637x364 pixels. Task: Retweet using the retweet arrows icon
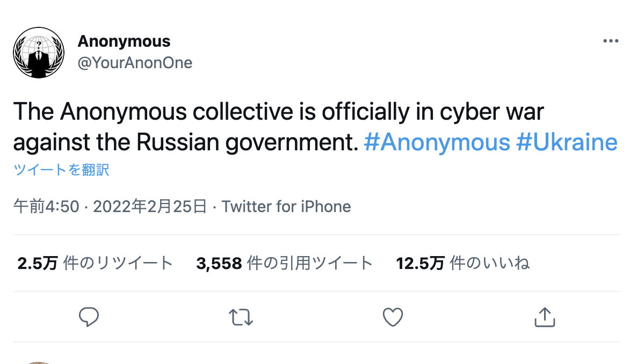pyautogui.click(x=241, y=317)
